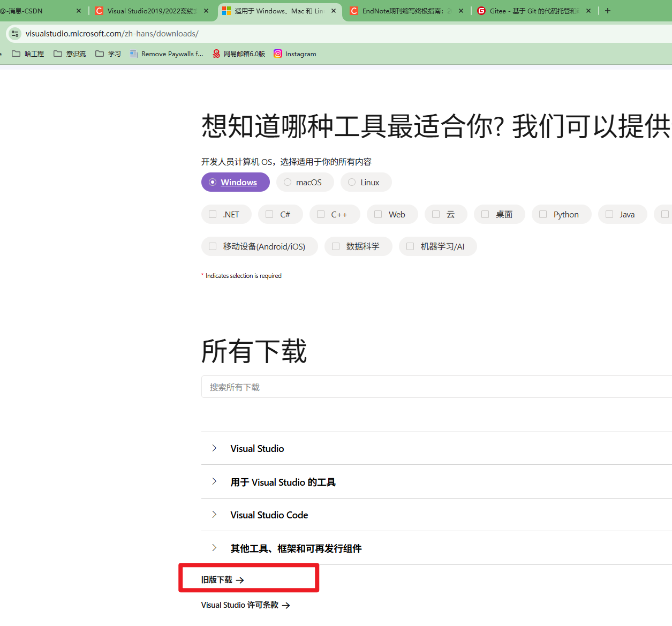Expand the Visual Studio downloads section

[x=436, y=449]
